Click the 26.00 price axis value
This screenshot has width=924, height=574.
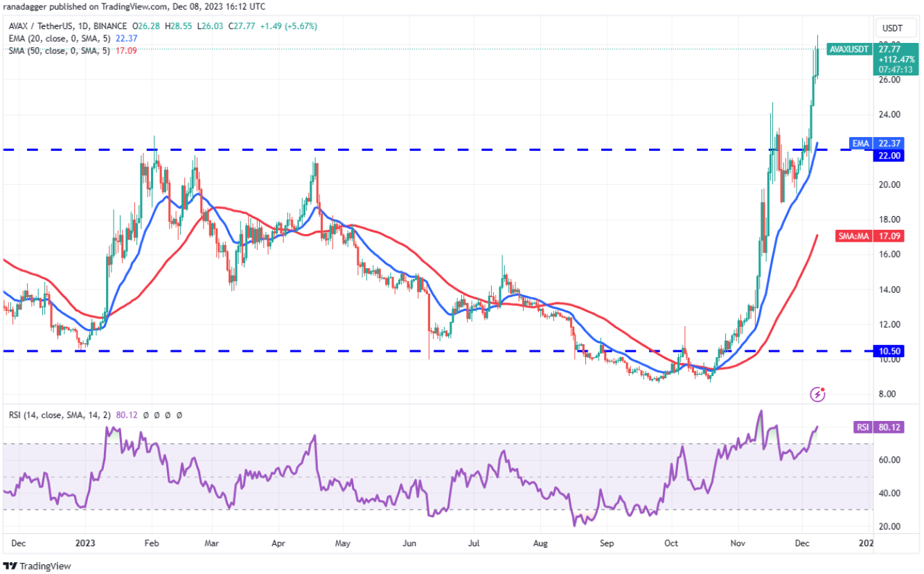(889, 80)
